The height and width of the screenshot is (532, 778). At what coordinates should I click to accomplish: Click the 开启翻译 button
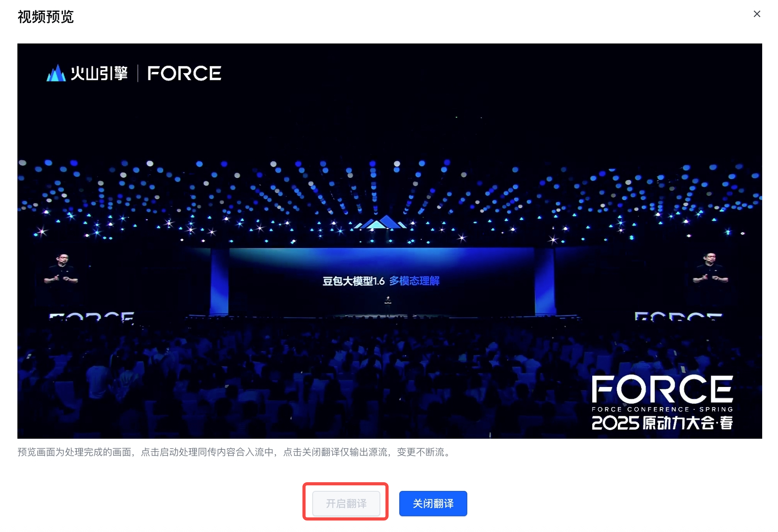pyautogui.click(x=346, y=503)
